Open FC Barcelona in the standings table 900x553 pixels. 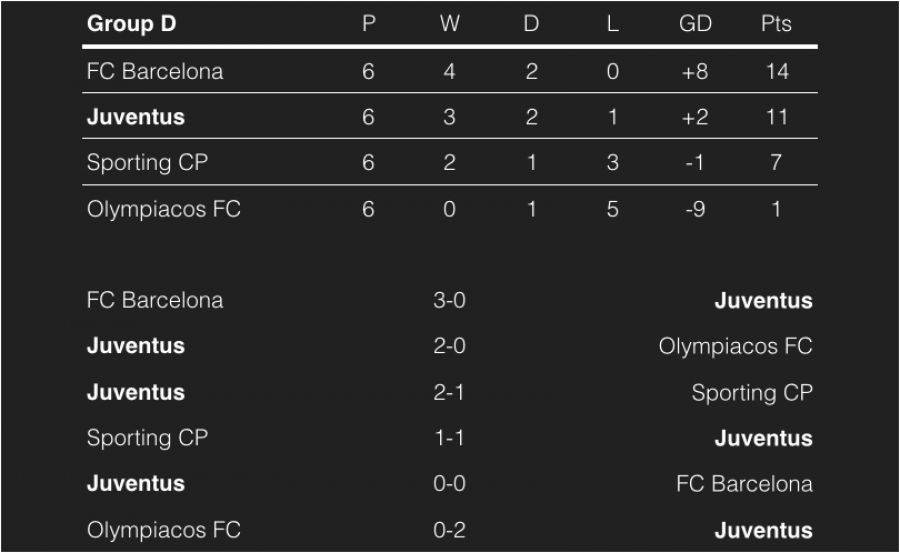155,71
